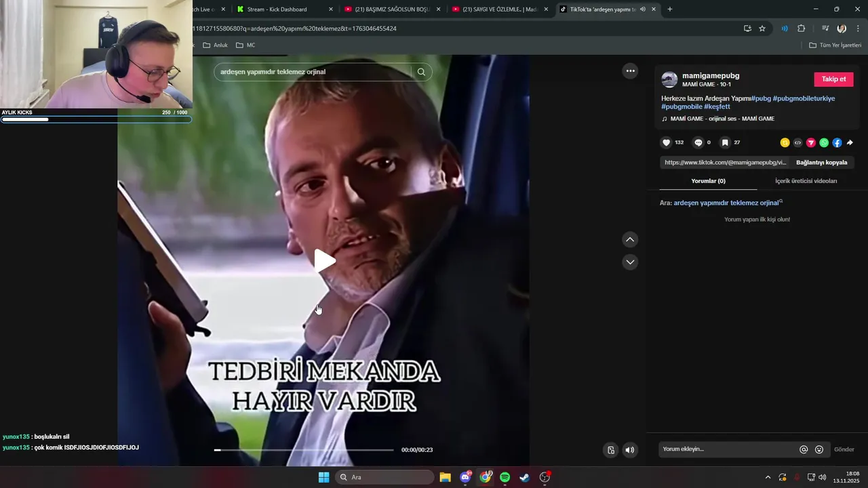The width and height of the screenshot is (868, 488).
Task: Toggle the auto-scroll button beside the speaker
Action: [611, 450]
